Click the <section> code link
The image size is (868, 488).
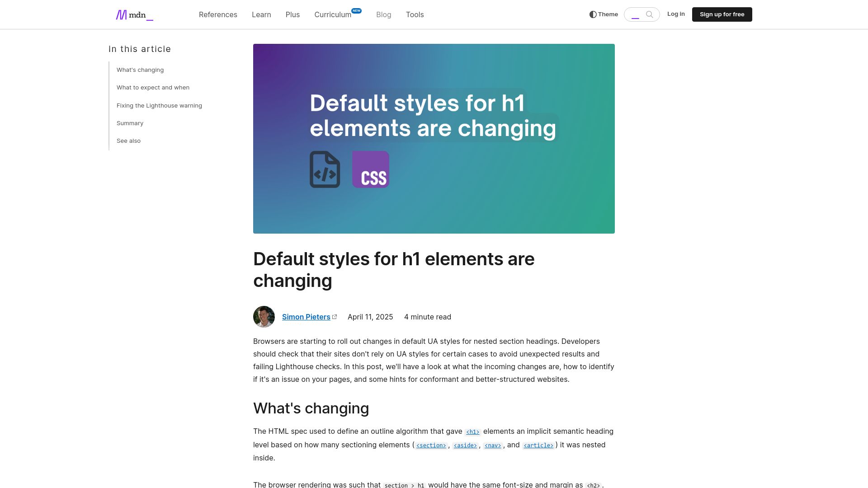(x=431, y=446)
